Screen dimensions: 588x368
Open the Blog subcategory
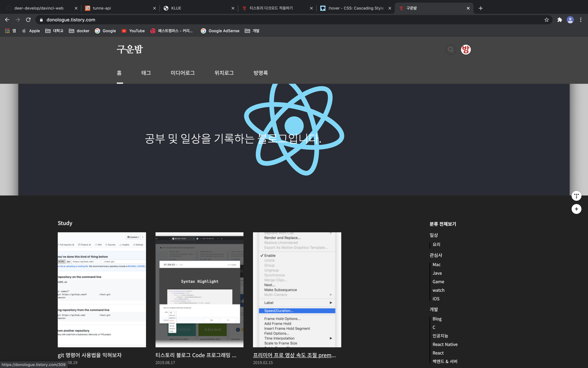click(437, 319)
